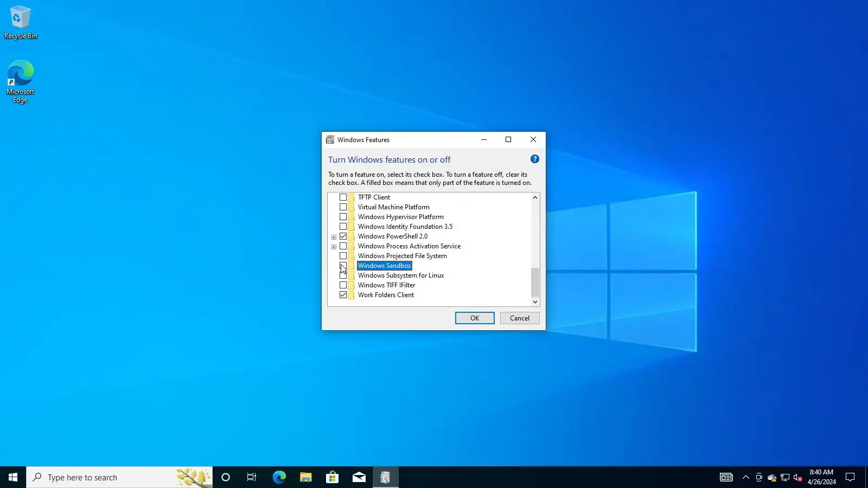868x488 pixels.
Task: Turn on Windows Hypervisor Platform checkbox
Action: coord(343,217)
